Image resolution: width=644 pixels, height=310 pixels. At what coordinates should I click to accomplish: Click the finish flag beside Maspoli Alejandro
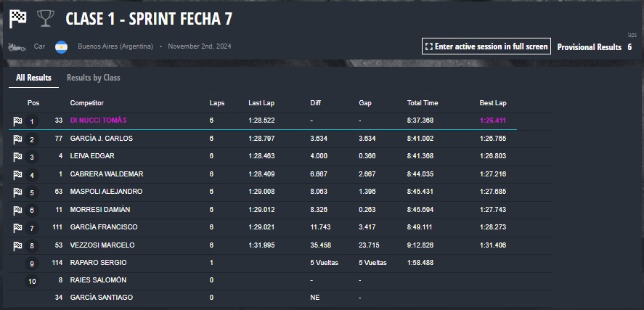click(x=17, y=192)
